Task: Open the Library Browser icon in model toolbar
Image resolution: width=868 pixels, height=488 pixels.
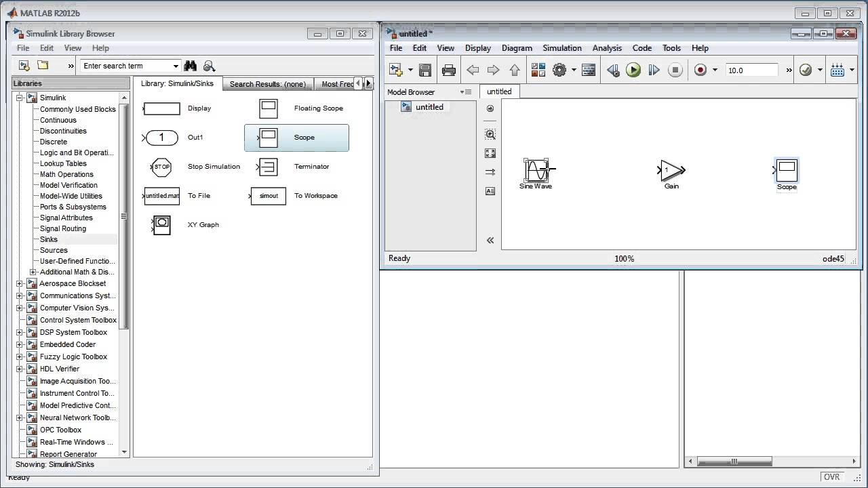Action: [x=538, y=70]
